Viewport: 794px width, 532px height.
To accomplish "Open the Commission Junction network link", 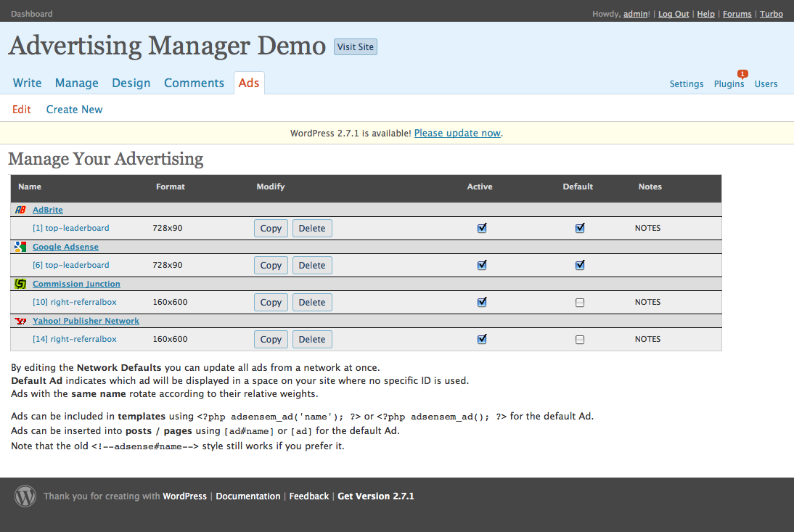I will coord(76,284).
